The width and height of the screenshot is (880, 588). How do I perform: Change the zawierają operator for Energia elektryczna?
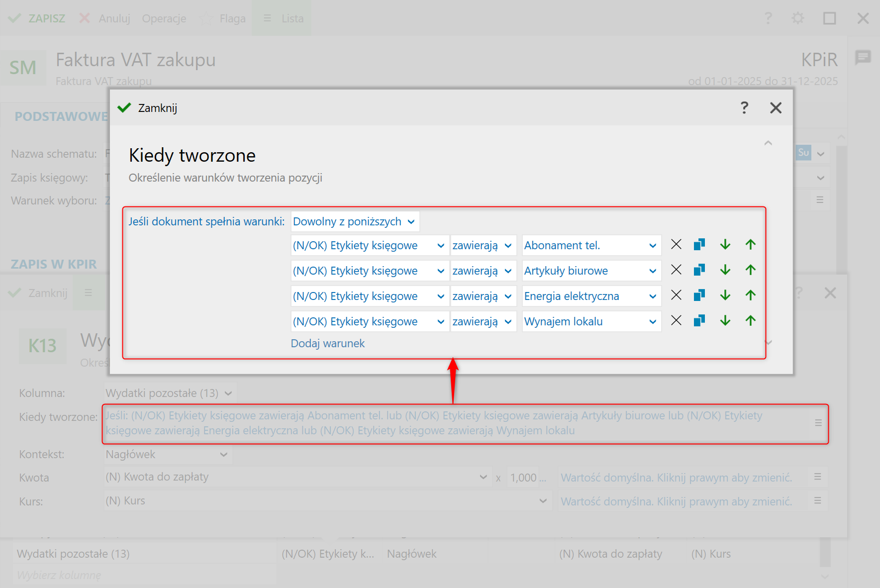pyautogui.click(x=482, y=296)
